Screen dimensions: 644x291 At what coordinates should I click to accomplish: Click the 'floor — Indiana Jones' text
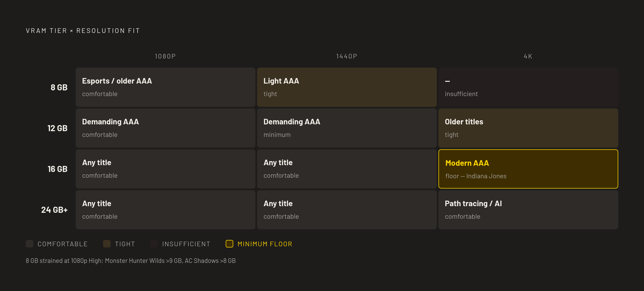[476, 176]
